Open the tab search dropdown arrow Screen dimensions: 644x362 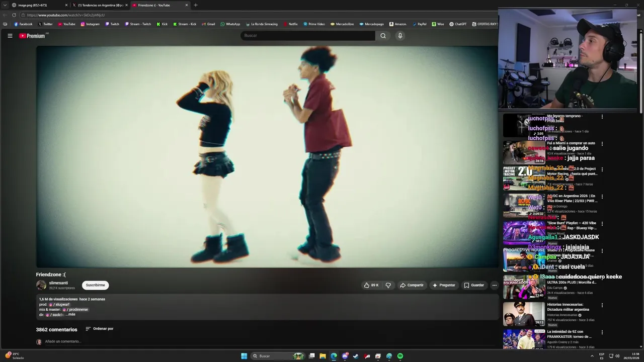coord(5,5)
